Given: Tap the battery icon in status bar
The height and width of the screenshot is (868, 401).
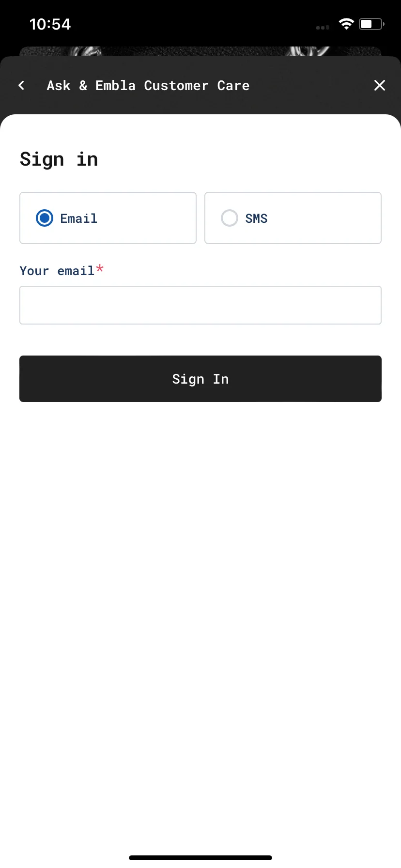Looking at the screenshot, I should pos(371,24).
